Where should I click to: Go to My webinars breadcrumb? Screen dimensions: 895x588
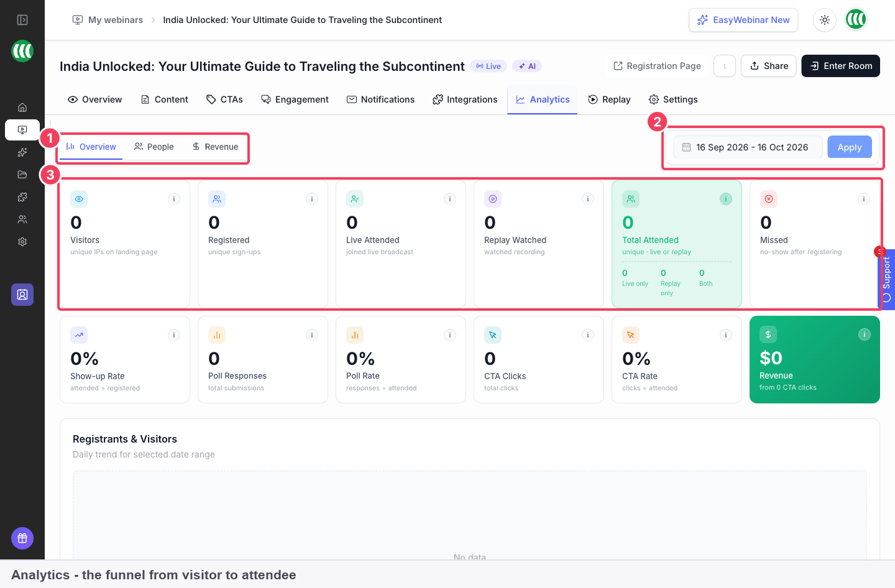[108, 20]
